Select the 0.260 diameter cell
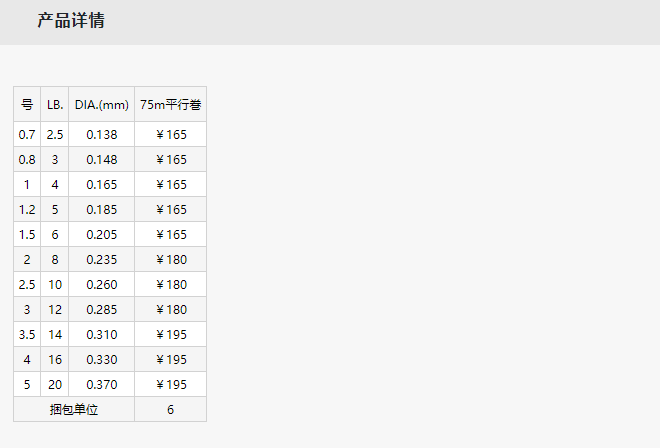Viewport: 660px width, 448px height. point(102,284)
